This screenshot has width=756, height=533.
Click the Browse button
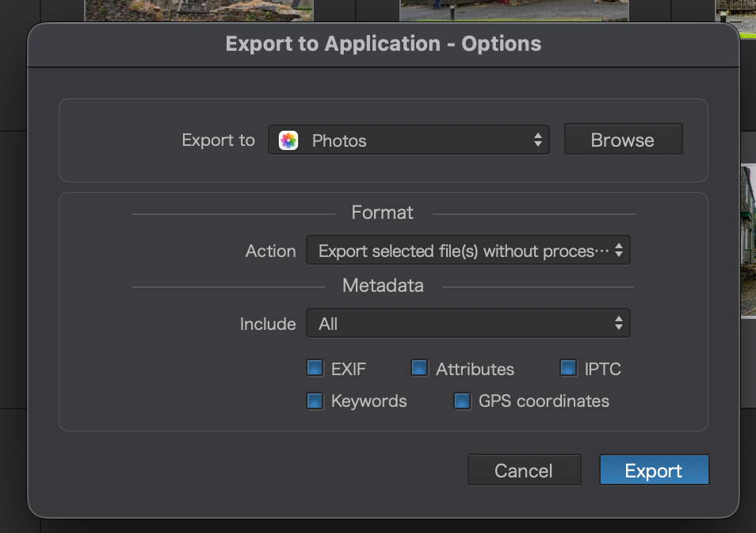pos(622,140)
